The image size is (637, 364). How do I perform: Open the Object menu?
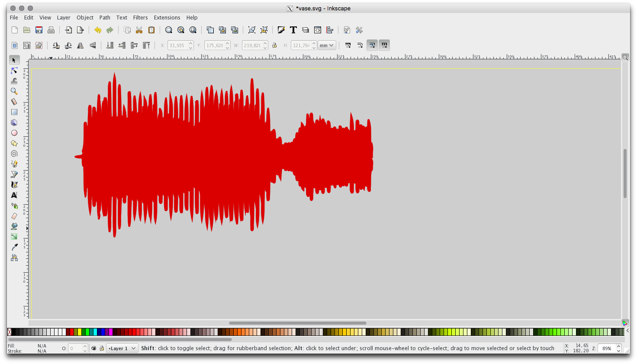point(85,18)
